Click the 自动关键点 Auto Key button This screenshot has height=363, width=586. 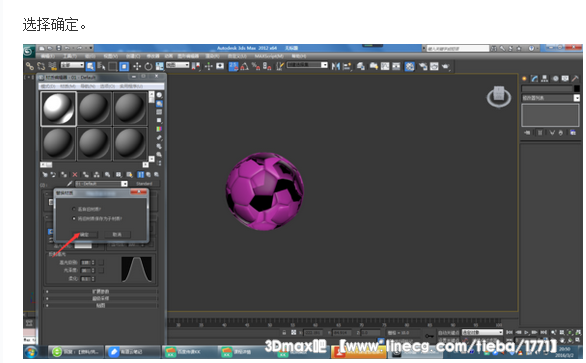[x=448, y=332]
